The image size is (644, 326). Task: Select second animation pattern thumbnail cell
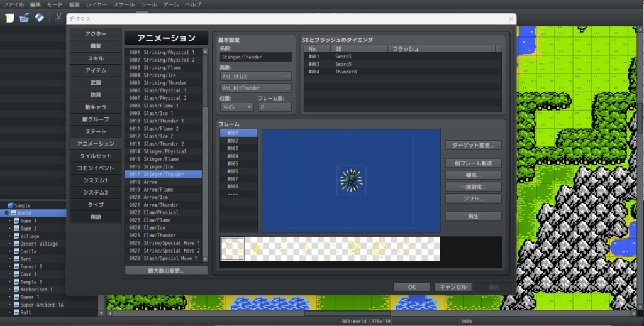point(257,249)
